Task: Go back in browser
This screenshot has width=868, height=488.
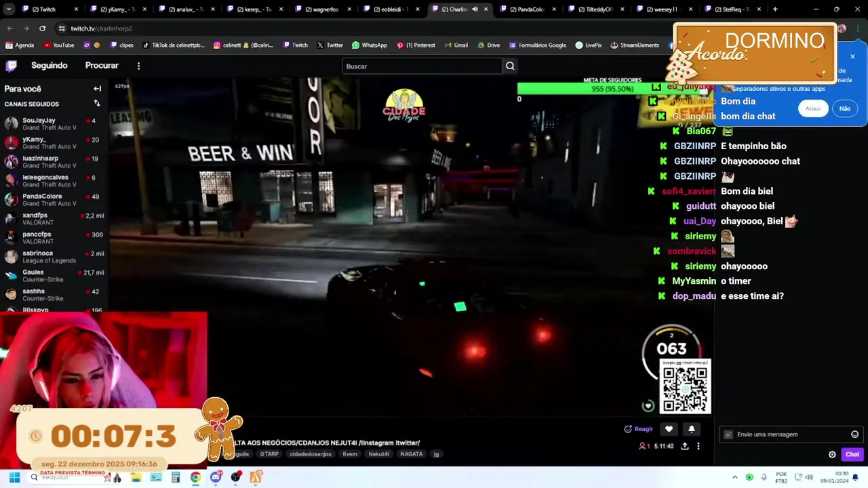Action: 10,28
